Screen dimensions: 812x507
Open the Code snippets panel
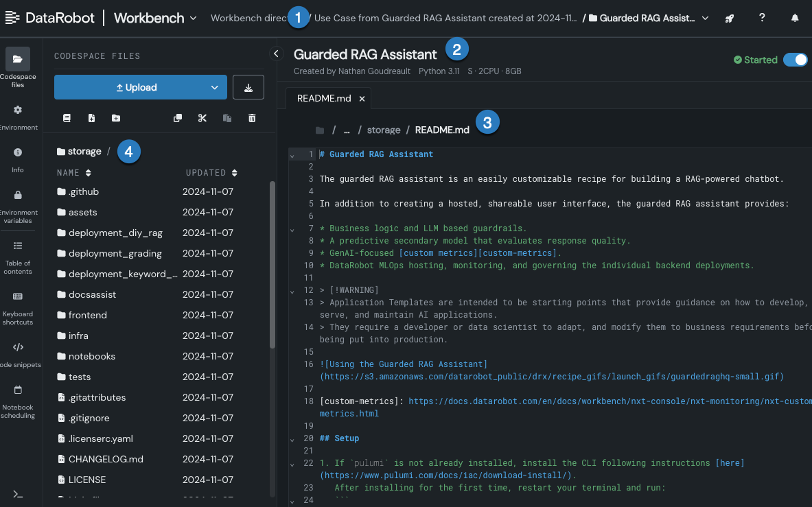[18, 347]
